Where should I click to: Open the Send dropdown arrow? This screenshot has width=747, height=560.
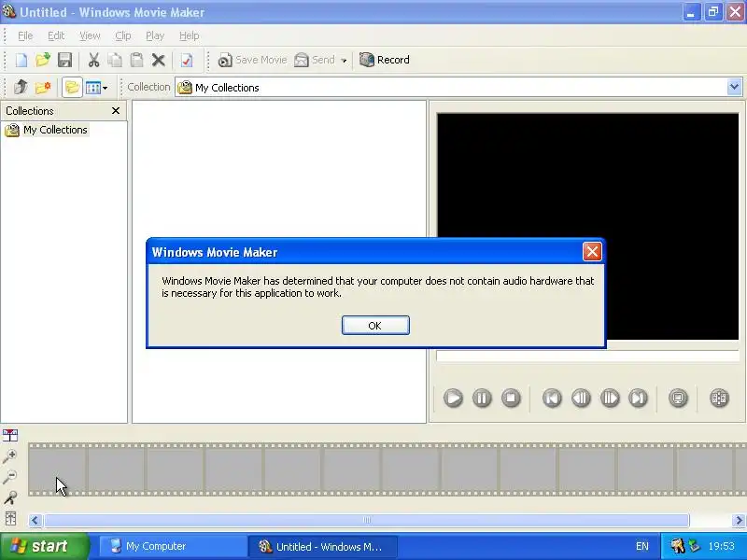coord(344,61)
